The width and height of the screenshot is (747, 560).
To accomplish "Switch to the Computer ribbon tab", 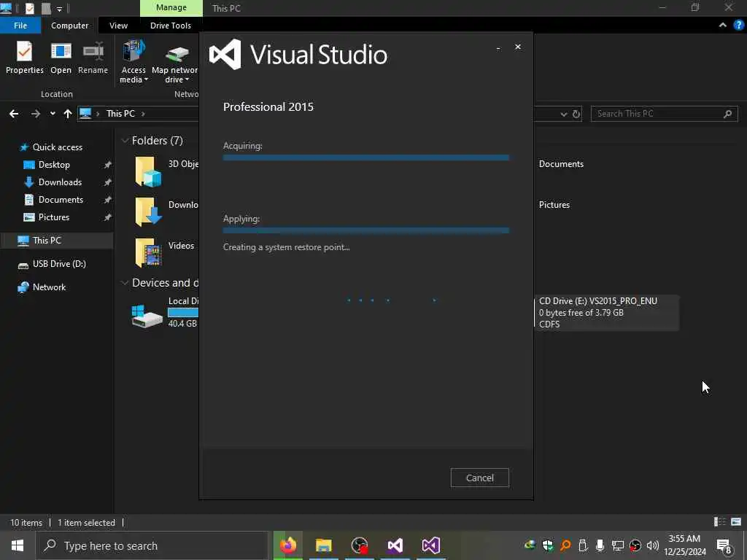I will click(x=69, y=26).
